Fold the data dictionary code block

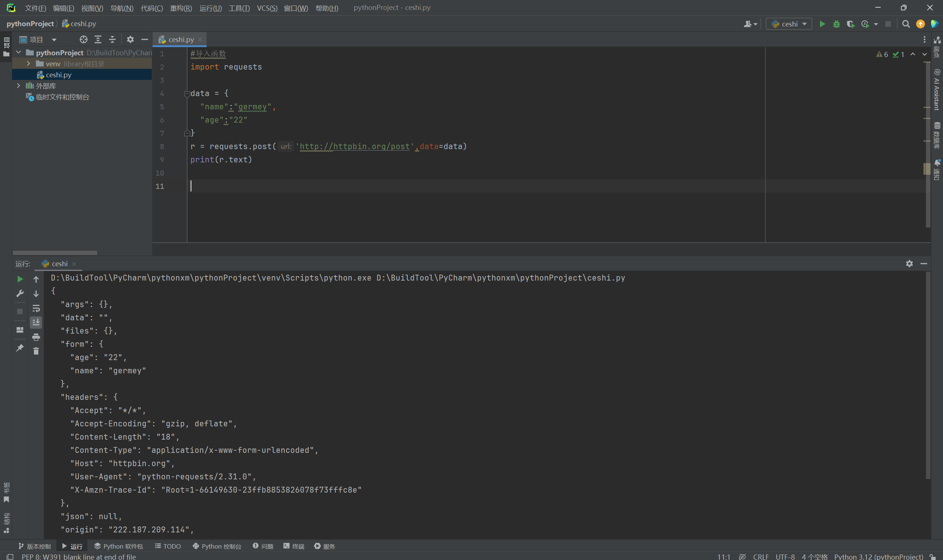coord(186,93)
